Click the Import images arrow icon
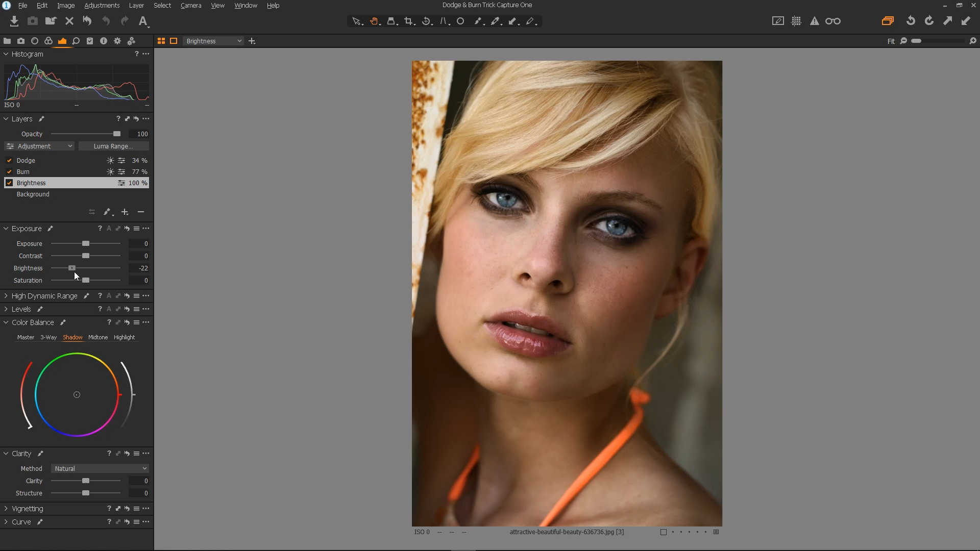 click(14, 21)
